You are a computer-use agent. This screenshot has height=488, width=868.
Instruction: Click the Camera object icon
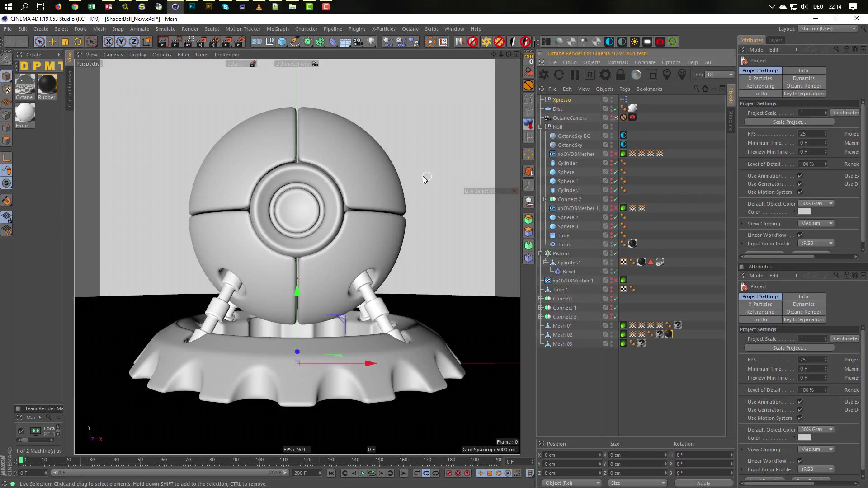pos(358,42)
